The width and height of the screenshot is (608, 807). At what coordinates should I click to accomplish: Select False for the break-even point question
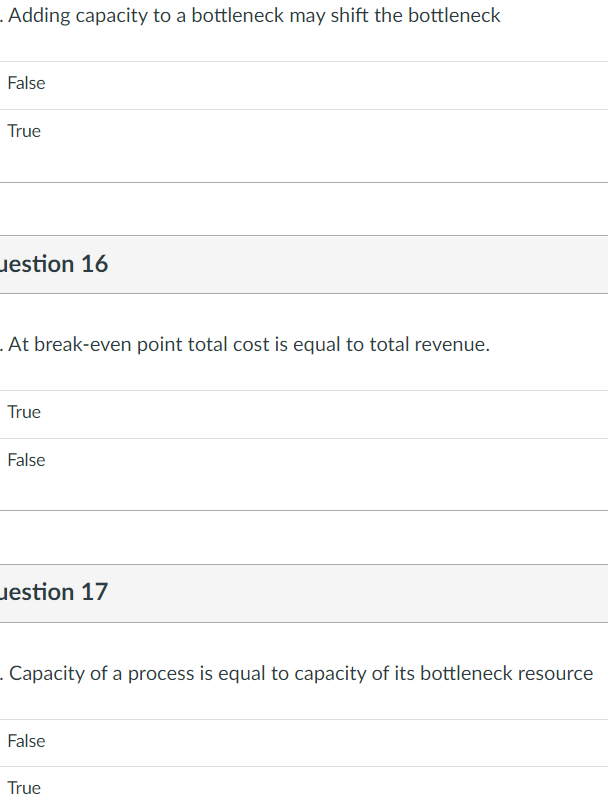(x=26, y=460)
